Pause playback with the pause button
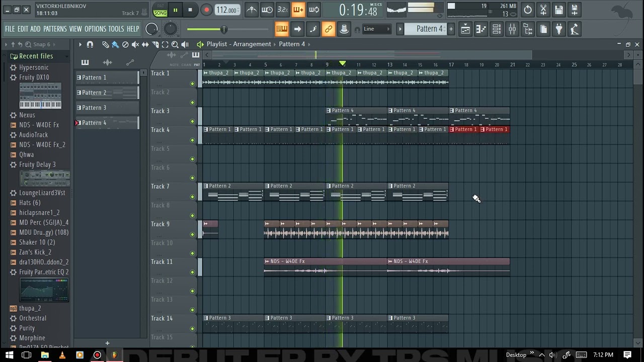644x362 pixels. tap(175, 10)
